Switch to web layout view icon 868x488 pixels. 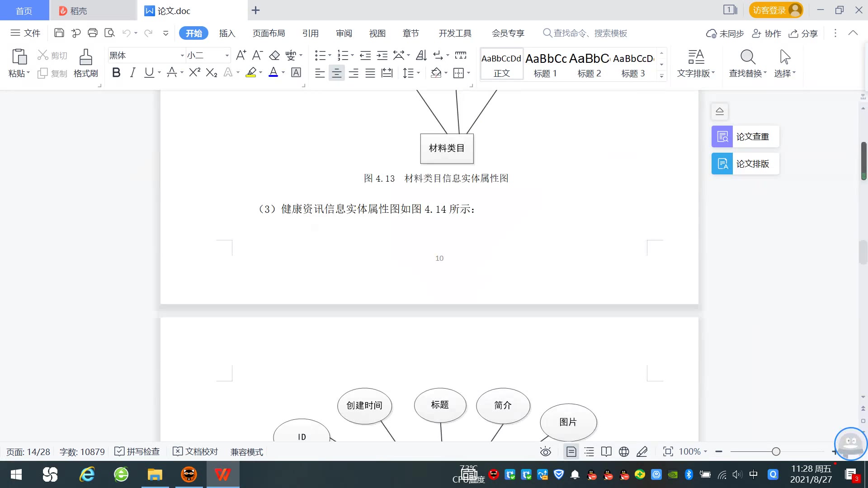tap(624, 452)
